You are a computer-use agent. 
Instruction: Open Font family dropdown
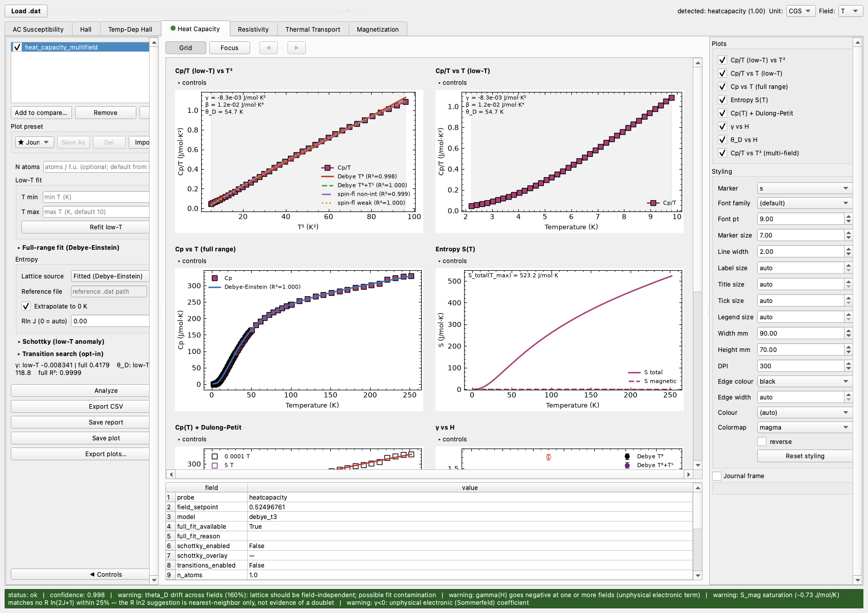(x=805, y=203)
